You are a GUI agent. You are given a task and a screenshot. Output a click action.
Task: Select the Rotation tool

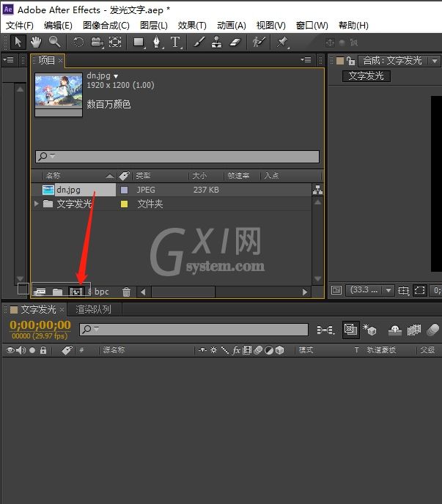click(78, 42)
